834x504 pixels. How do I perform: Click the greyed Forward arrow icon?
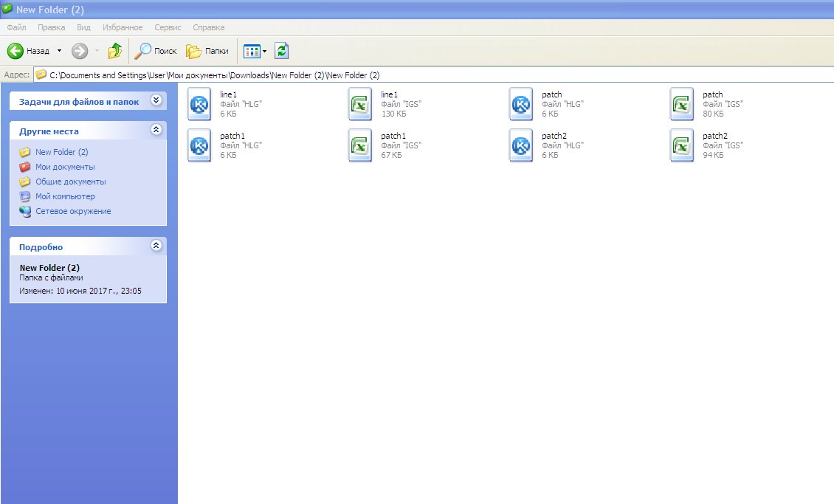pos(80,51)
